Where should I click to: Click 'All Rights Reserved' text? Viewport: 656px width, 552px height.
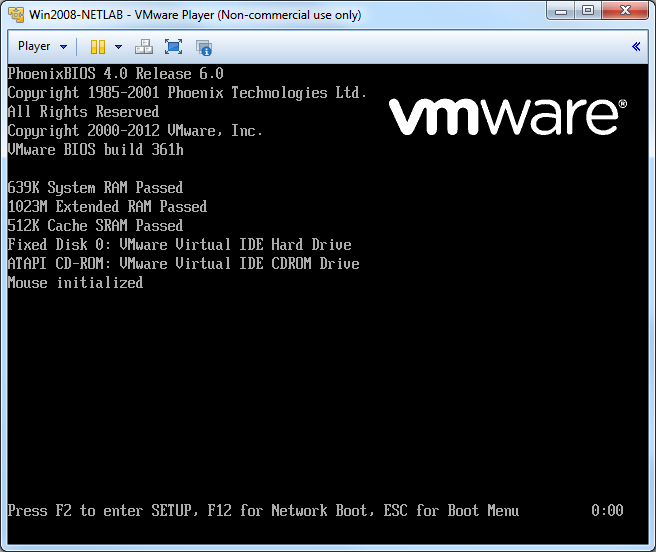point(83,112)
